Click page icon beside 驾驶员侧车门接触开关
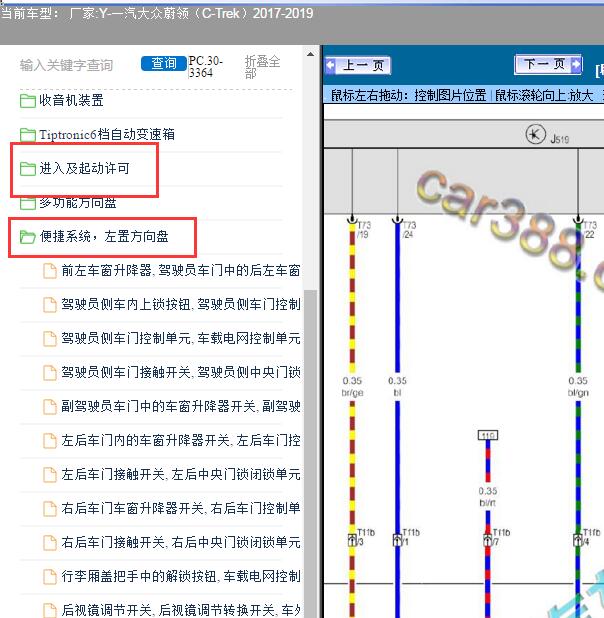 coord(50,372)
